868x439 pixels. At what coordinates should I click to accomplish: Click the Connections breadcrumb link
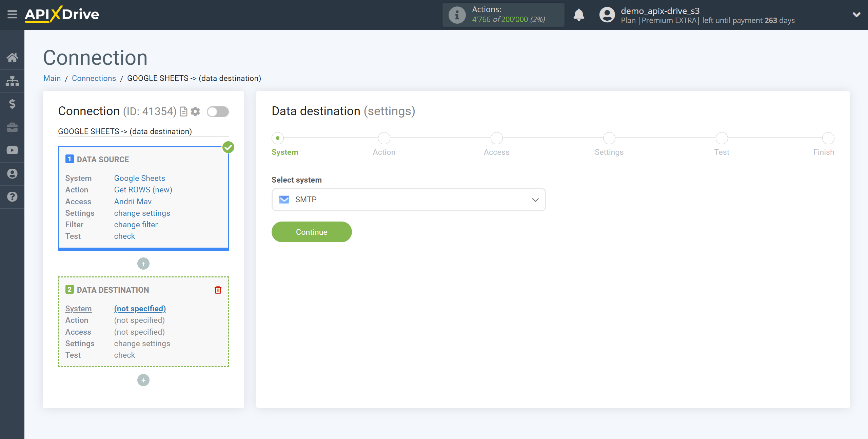click(94, 78)
